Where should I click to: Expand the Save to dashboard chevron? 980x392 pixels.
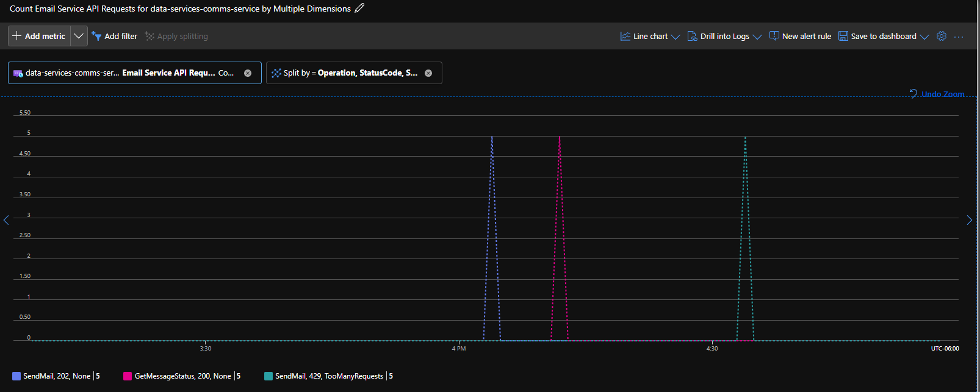coord(924,37)
